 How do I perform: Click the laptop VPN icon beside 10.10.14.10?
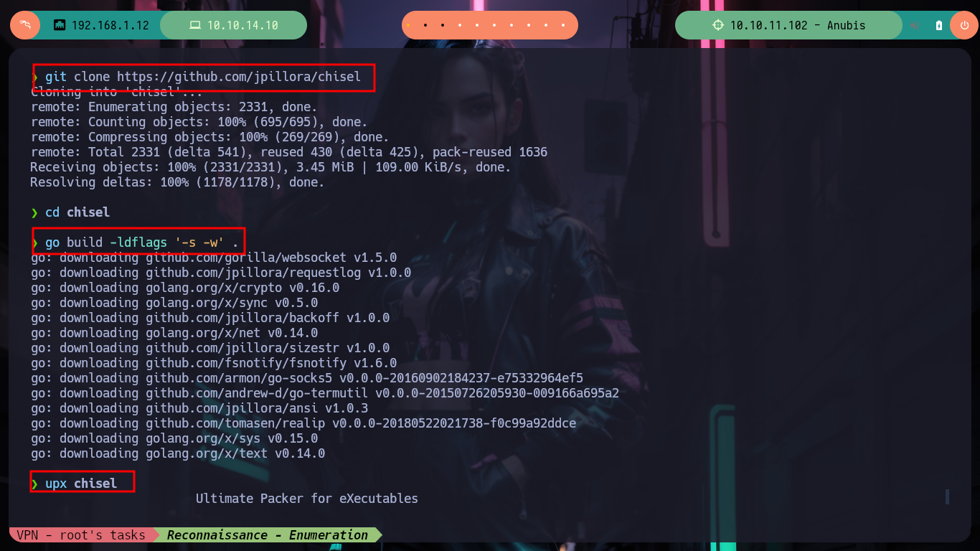point(194,25)
